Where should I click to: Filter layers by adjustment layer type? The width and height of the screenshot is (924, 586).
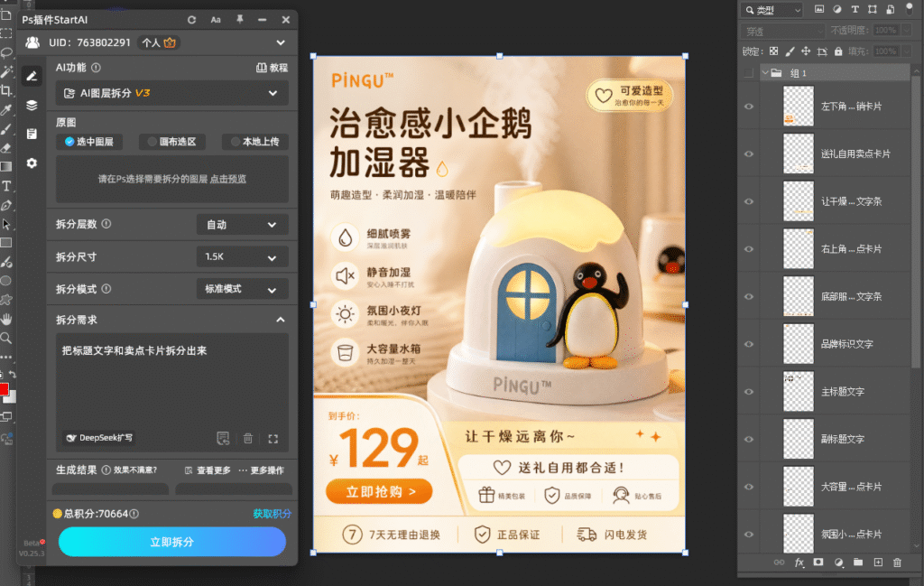(836, 9)
